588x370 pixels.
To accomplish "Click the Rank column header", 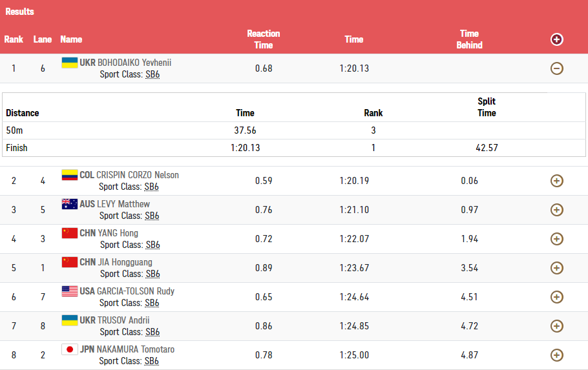I will (x=14, y=39).
